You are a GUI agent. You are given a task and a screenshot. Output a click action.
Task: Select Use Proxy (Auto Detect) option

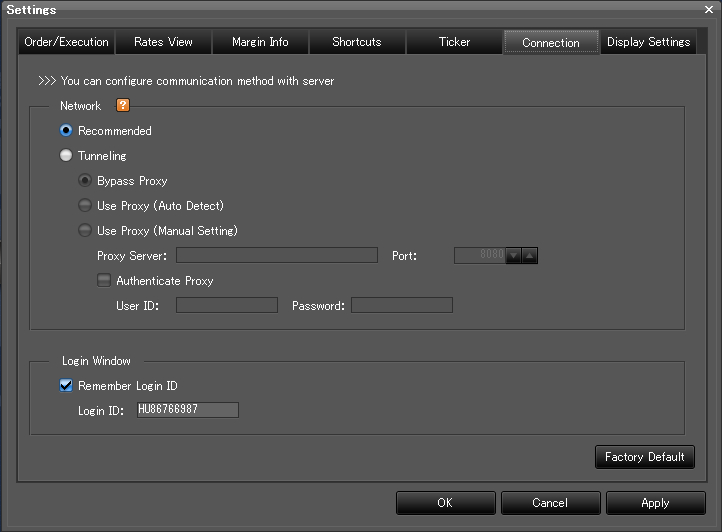[85, 206]
